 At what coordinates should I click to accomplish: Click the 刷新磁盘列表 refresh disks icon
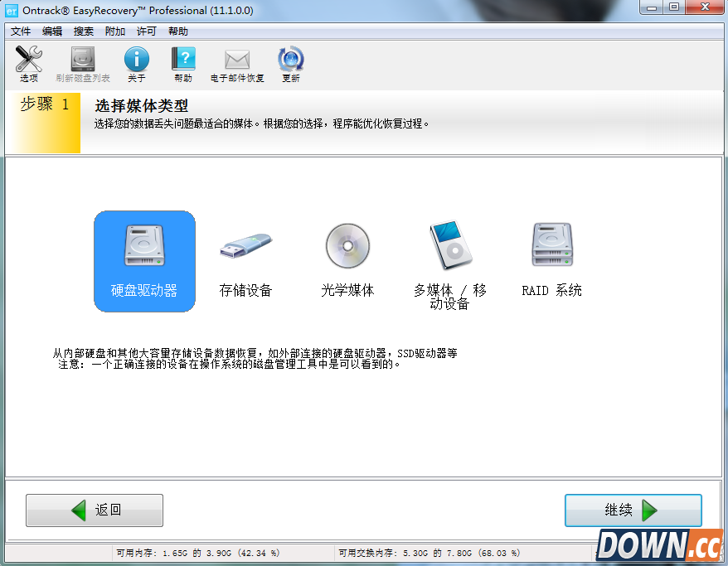tap(81, 64)
